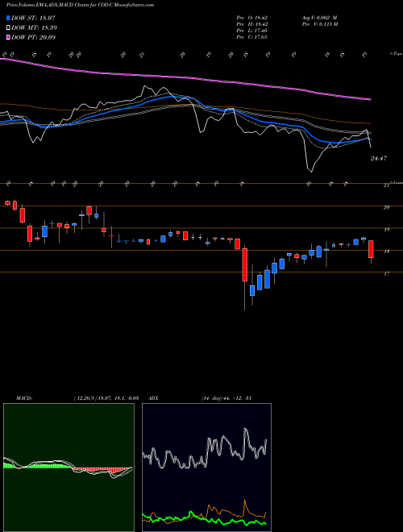The height and width of the screenshot is (532, 403).
Task: Click the white DOW MT legend swatch
Action: tap(8, 27)
